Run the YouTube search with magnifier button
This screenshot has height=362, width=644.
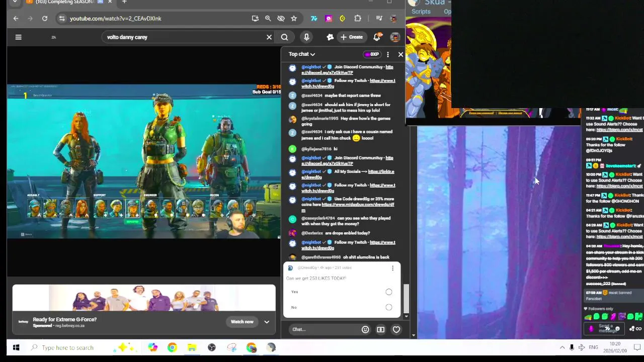(284, 37)
